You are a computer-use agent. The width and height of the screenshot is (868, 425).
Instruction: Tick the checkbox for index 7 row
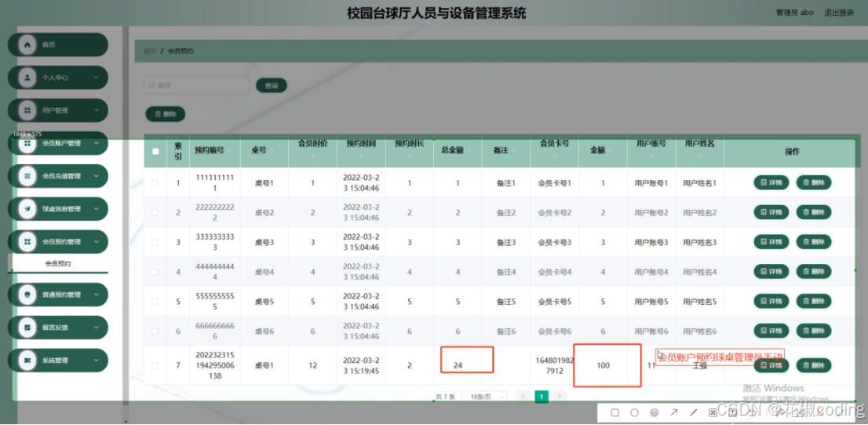[155, 366]
